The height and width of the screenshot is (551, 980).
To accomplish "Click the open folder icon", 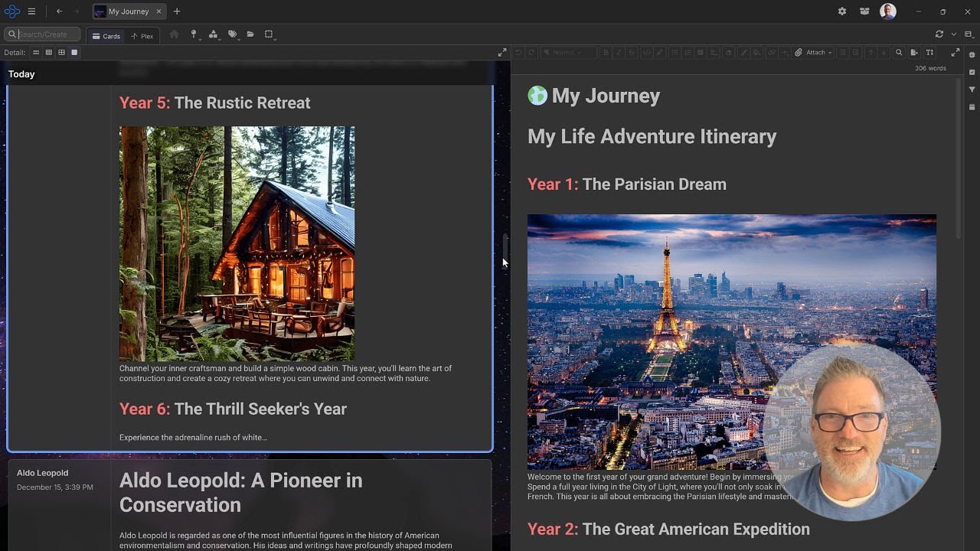I will coord(250,34).
